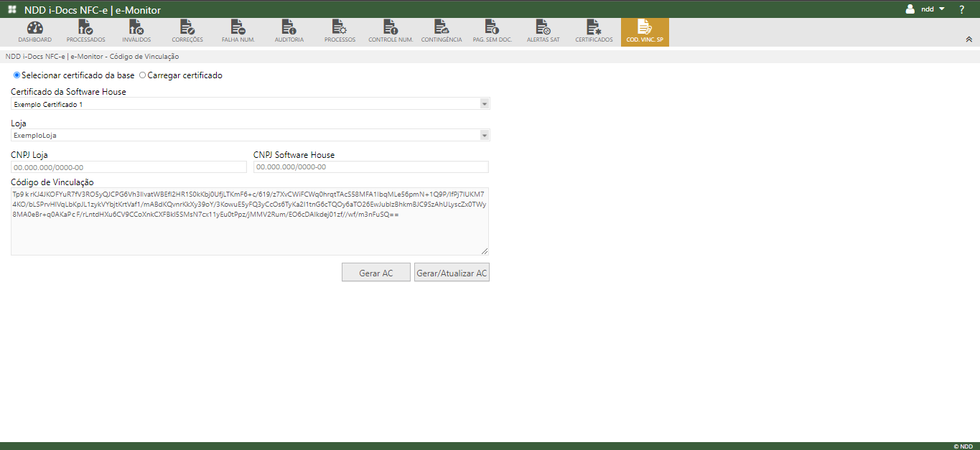Open the Processados section
The height and width of the screenshot is (450, 980).
click(x=85, y=32)
